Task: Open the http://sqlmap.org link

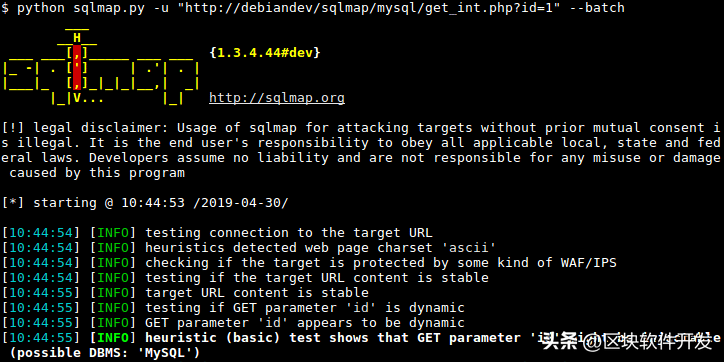Action: click(x=277, y=98)
